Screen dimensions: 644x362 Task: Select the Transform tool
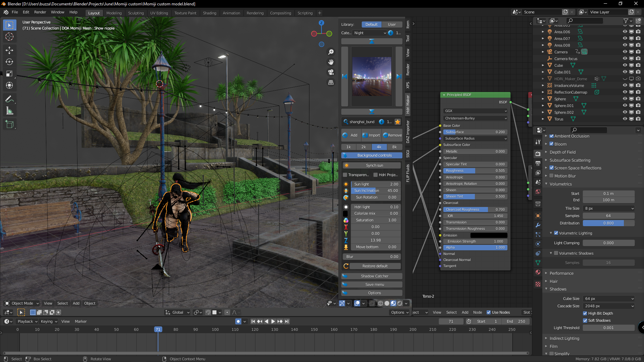[x=9, y=85]
